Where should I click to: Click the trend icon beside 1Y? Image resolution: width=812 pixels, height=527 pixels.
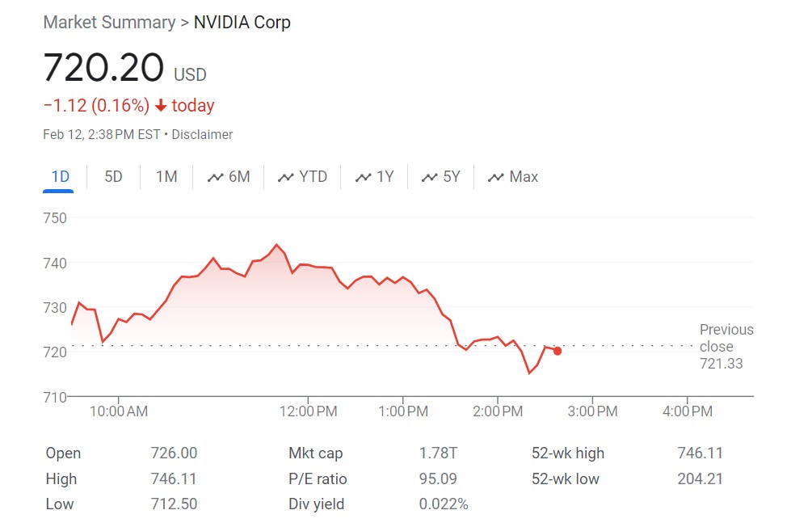coord(363,177)
